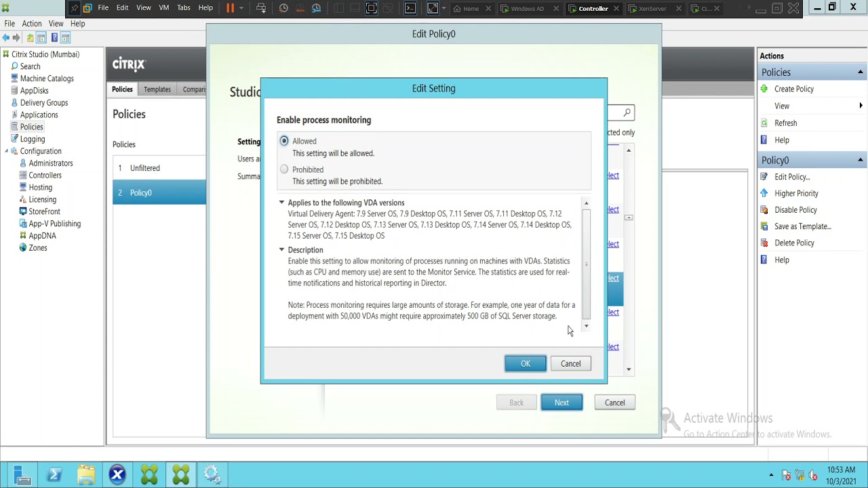Click the VMware pause button icon
868x488 pixels.
point(230,8)
